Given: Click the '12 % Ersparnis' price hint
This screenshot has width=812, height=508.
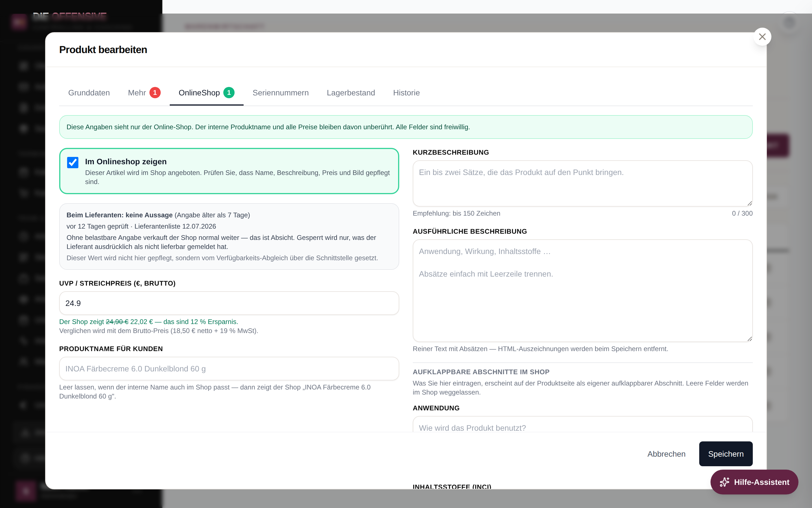Looking at the screenshot, I should 149,322.
